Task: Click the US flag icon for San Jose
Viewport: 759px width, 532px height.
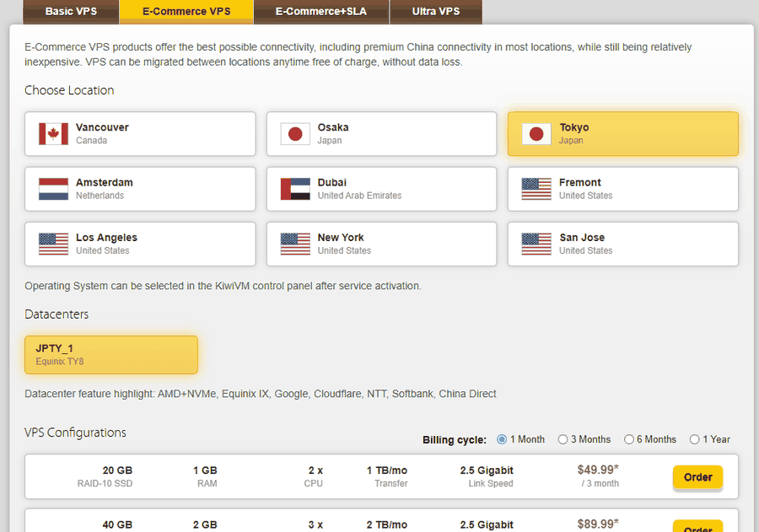Action: pyautogui.click(x=536, y=245)
